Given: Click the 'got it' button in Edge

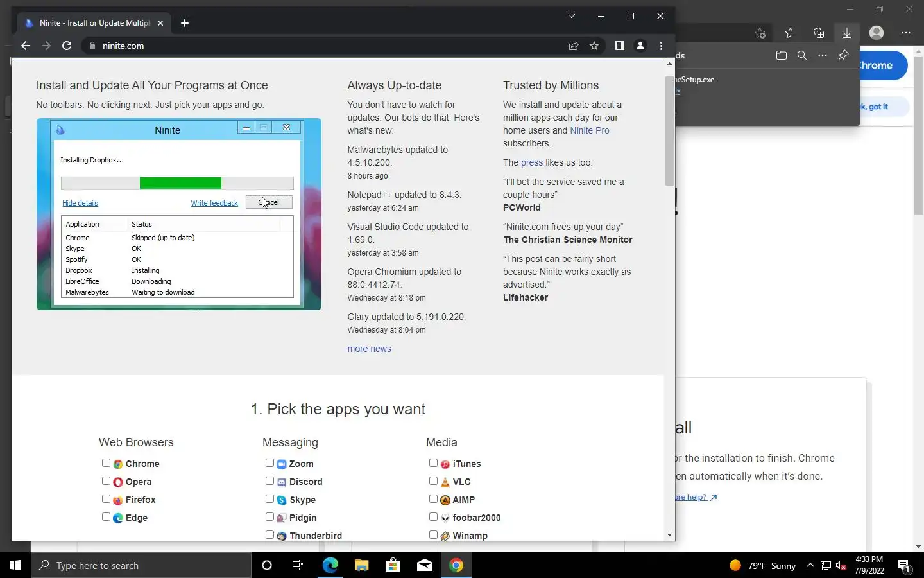Looking at the screenshot, I should point(884,107).
